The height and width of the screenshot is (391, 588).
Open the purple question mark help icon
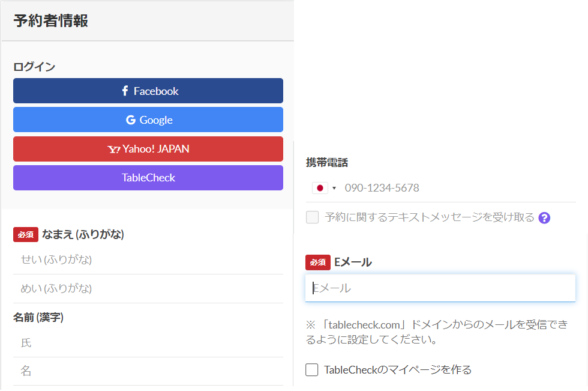point(544,218)
